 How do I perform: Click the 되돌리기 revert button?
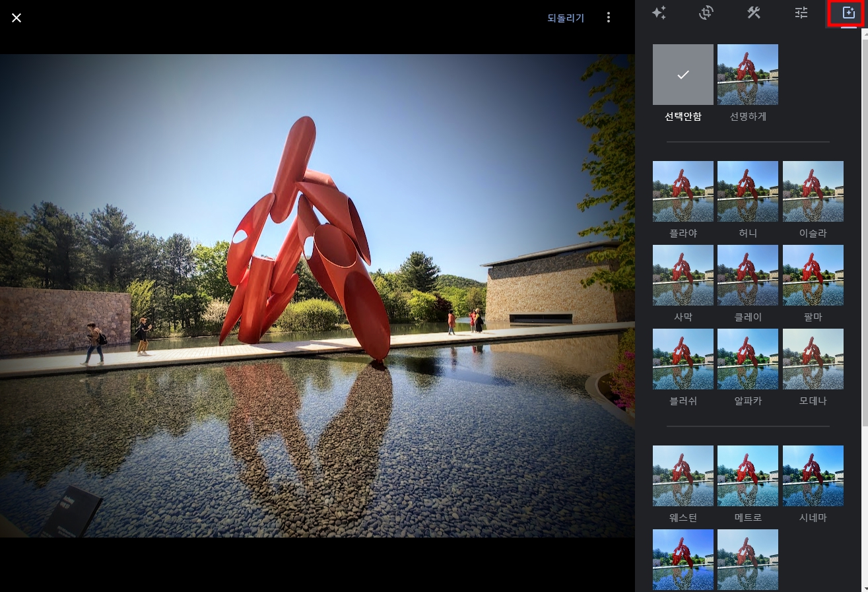click(x=566, y=18)
